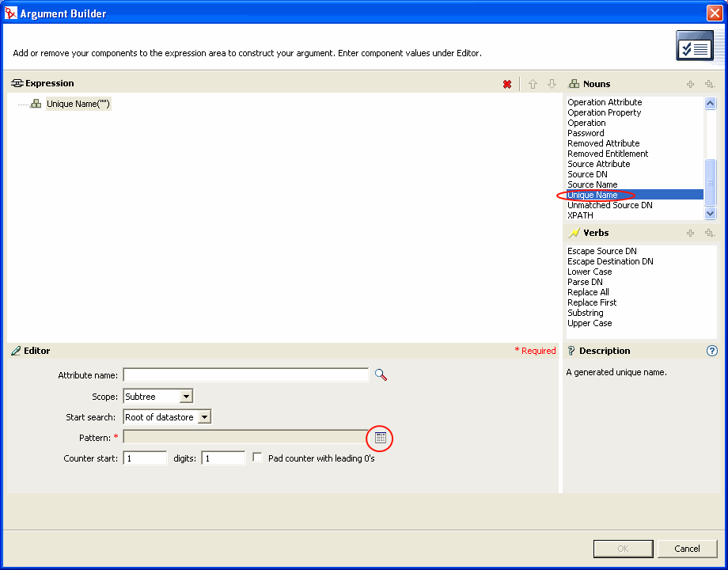Click the Nouns list scrollbar thumb

click(710, 182)
